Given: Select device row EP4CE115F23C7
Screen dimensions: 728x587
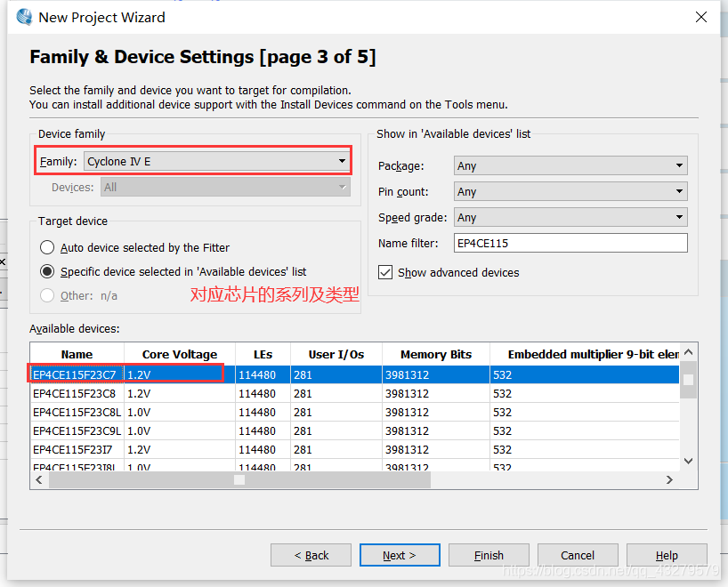Looking at the screenshot, I should [355, 374].
